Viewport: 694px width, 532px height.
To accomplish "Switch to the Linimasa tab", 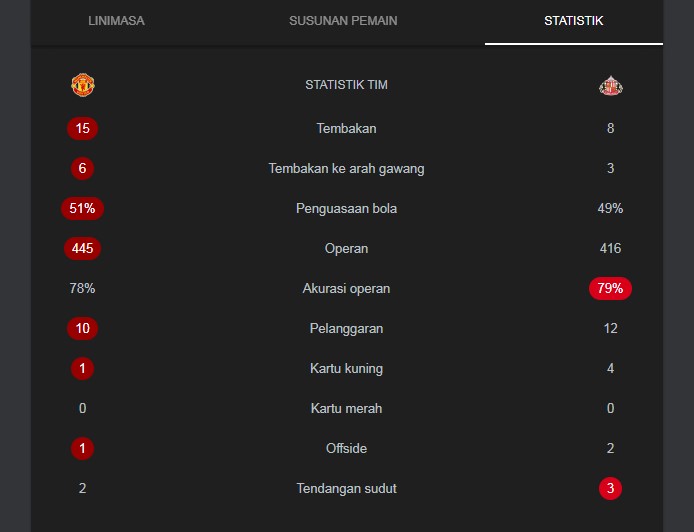I will [x=116, y=21].
